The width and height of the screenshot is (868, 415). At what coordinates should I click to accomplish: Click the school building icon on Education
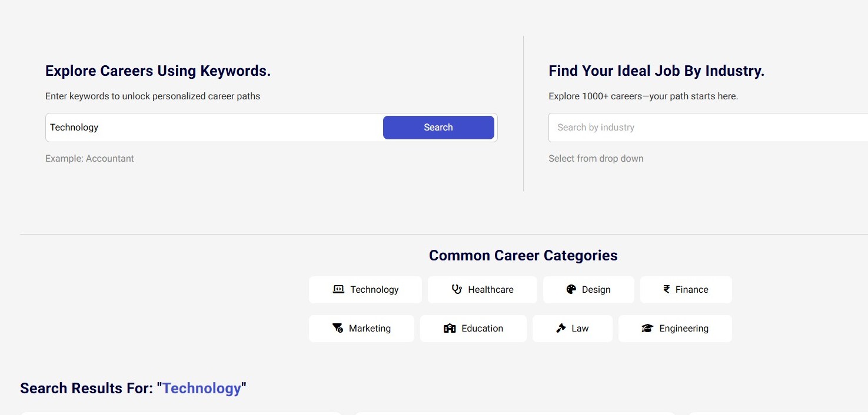(x=450, y=328)
